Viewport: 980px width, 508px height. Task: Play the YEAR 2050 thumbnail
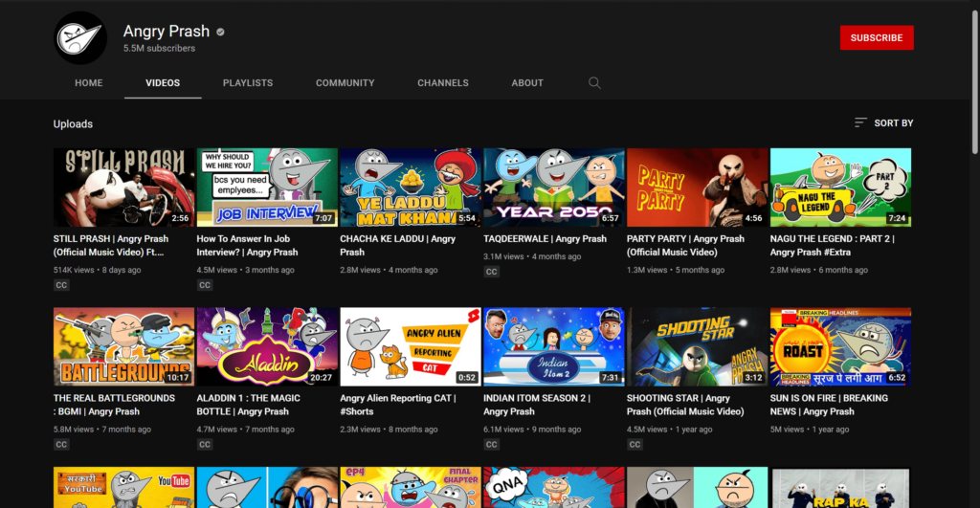click(x=554, y=188)
